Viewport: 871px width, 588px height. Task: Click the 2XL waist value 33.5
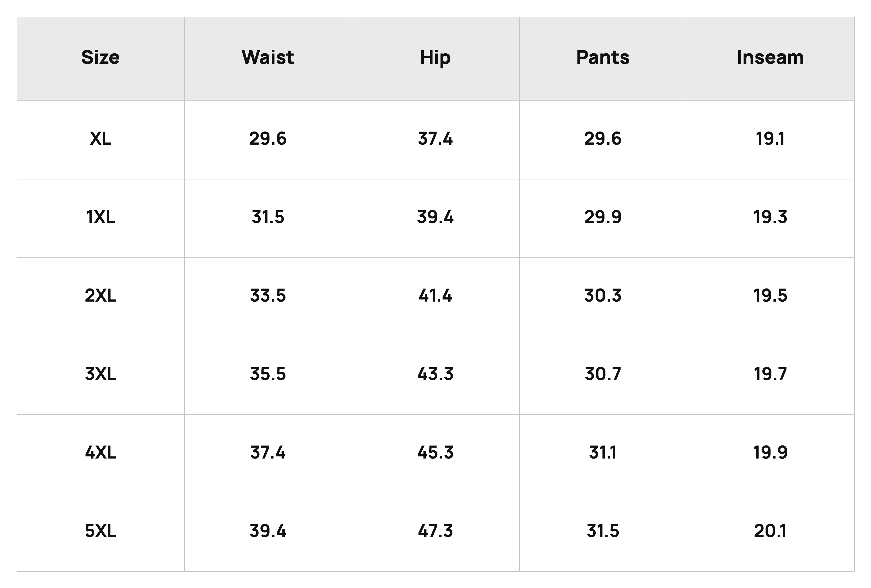[267, 296]
